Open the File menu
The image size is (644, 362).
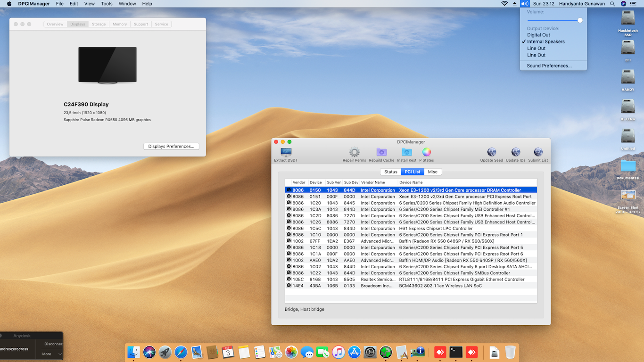click(60, 4)
